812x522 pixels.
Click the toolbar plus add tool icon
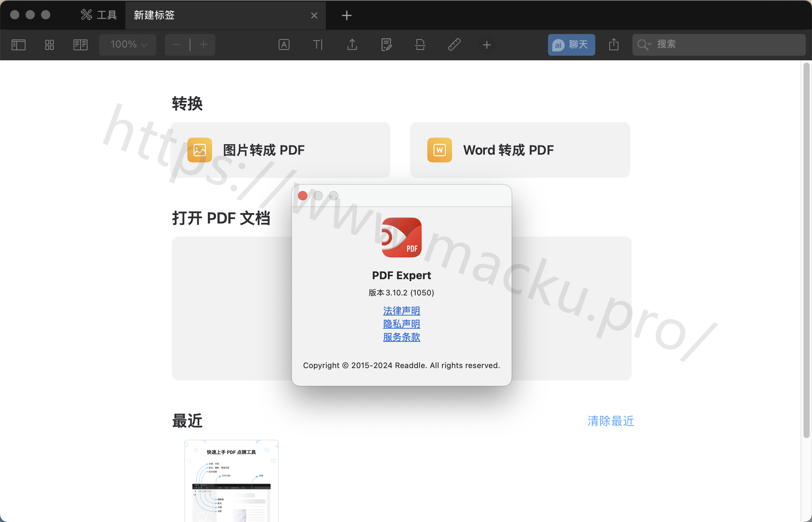point(487,45)
